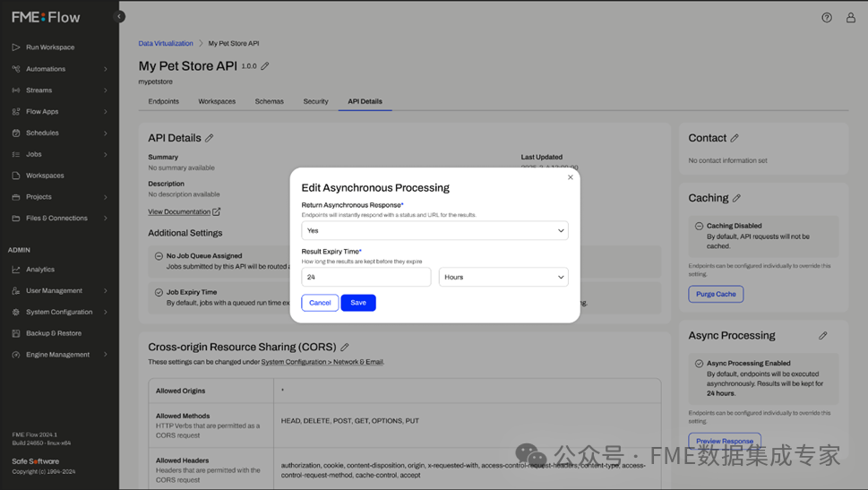Click the Backup & Restore icon
Viewport: 868px width, 490px height.
point(16,333)
